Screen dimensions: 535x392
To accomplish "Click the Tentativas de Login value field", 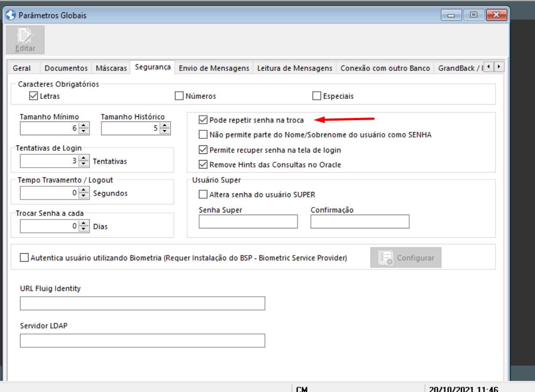I will click(50, 161).
